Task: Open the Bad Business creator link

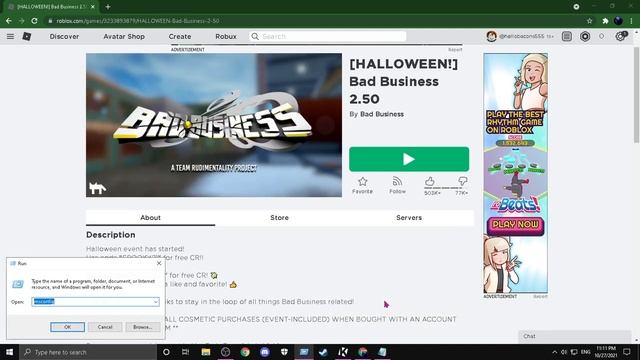Action: coord(382,114)
